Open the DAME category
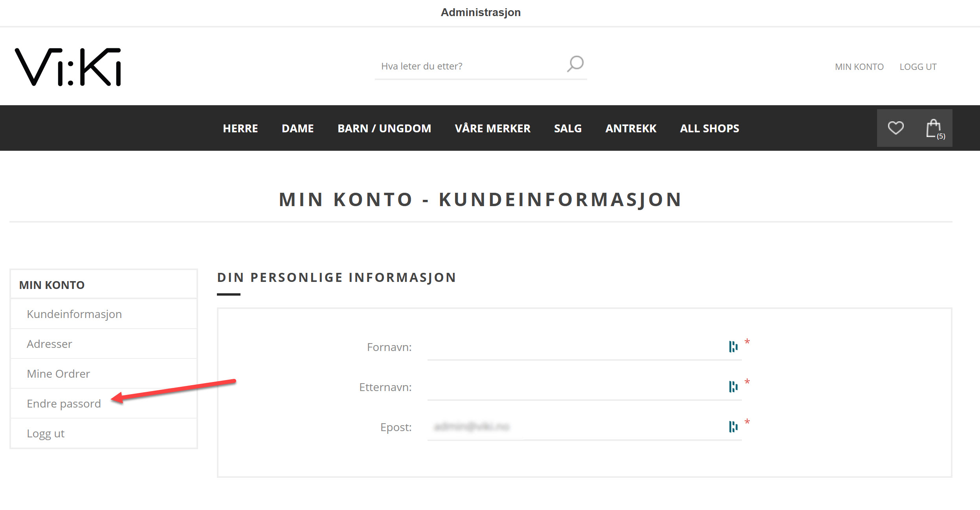This screenshot has height=510, width=980. pyautogui.click(x=297, y=128)
